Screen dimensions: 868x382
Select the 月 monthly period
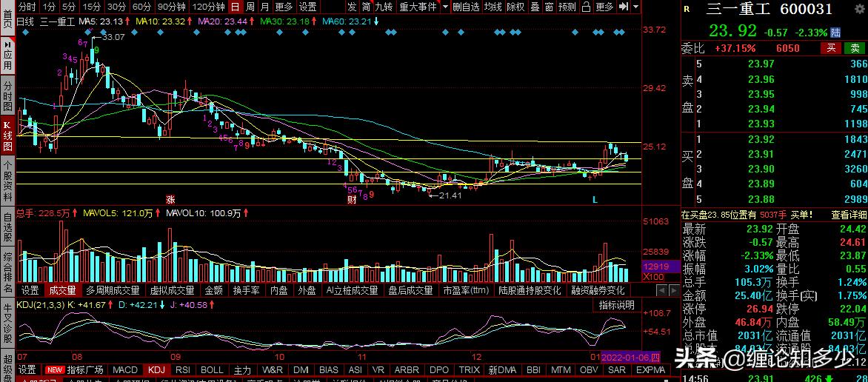264,7
